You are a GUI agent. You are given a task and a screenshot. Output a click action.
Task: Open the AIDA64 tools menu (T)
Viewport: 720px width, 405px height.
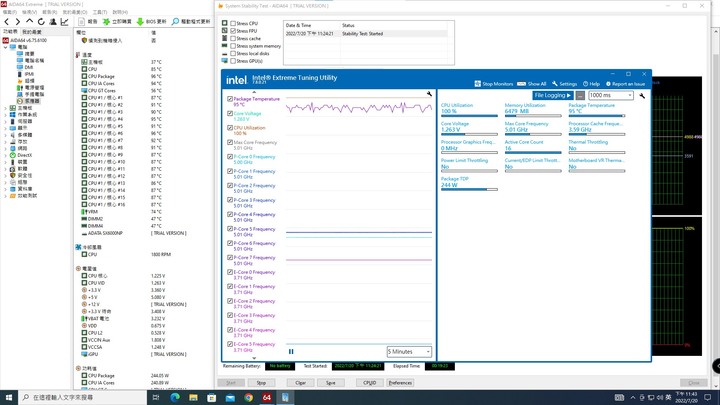[100, 12]
